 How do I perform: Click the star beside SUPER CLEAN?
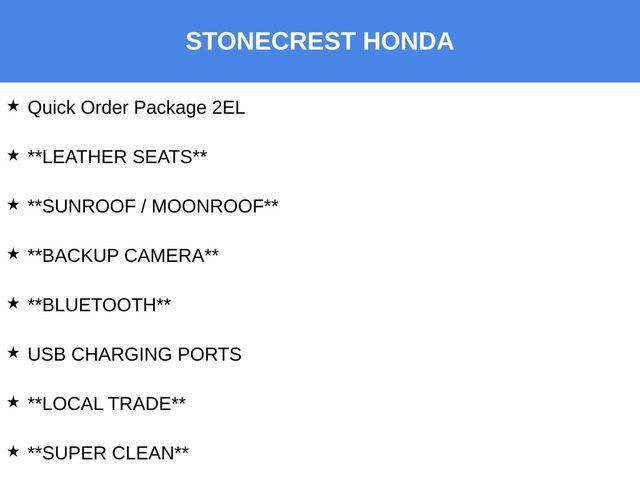click(13, 452)
